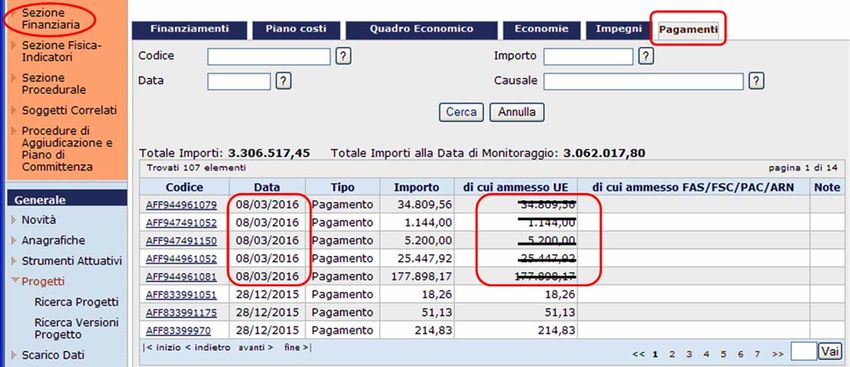Switch to the Finanziamenti tab

(189, 30)
